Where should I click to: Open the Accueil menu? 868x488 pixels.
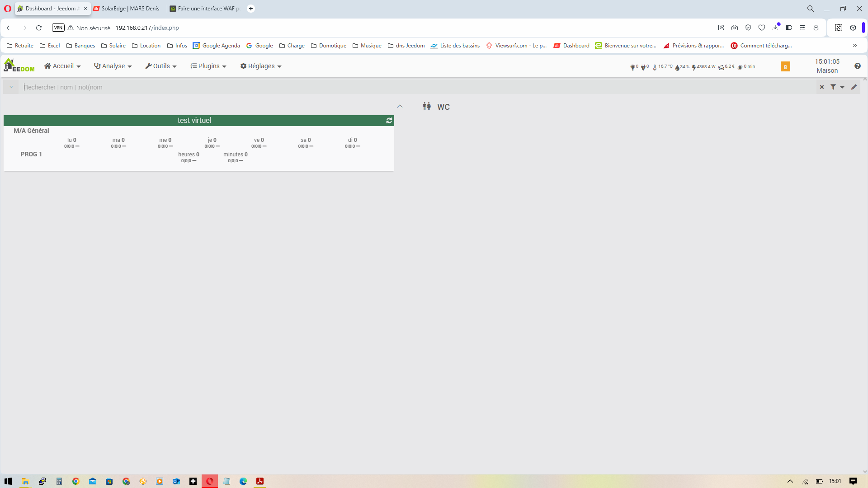point(62,66)
